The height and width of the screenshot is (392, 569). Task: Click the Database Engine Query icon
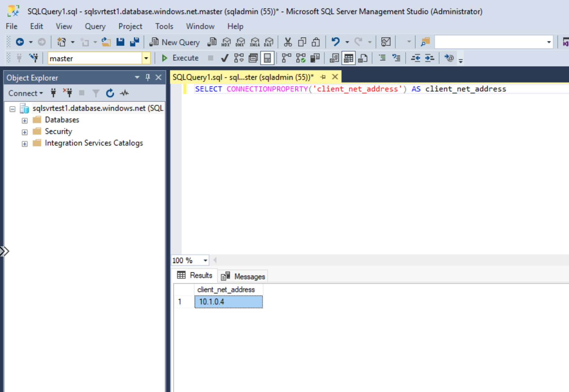pos(212,42)
